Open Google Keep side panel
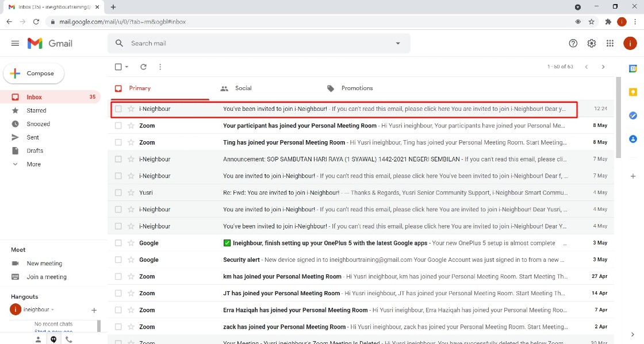The height and width of the screenshot is (344, 644). [633, 92]
